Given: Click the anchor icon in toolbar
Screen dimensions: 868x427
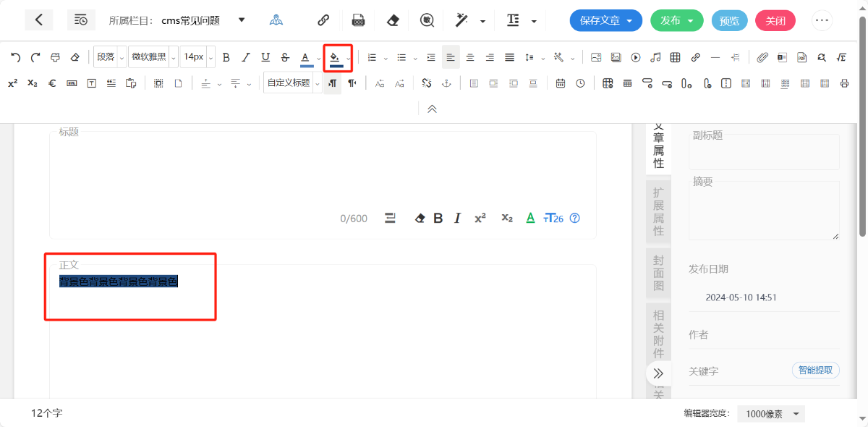Looking at the screenshot, I should [446, 83].
